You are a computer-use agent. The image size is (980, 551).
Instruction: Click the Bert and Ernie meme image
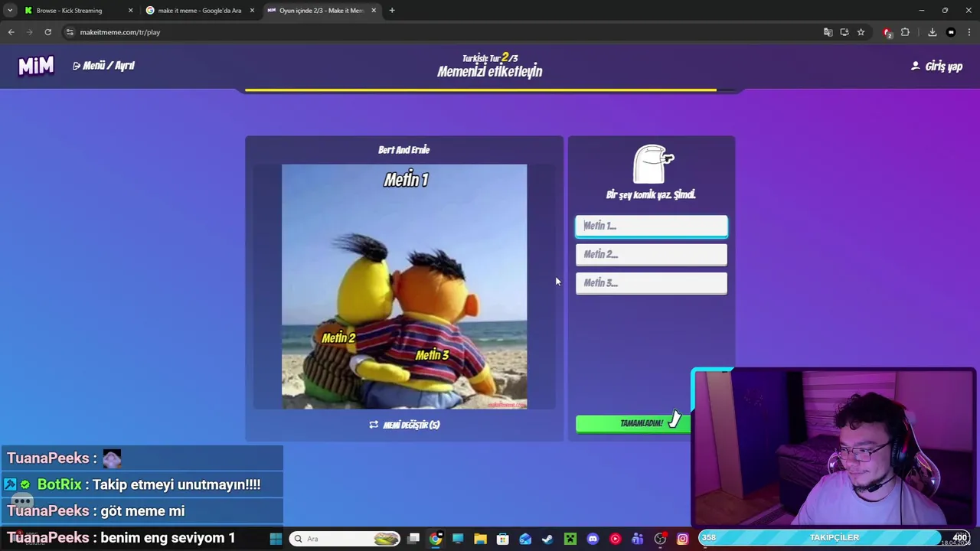click(404, 286)
